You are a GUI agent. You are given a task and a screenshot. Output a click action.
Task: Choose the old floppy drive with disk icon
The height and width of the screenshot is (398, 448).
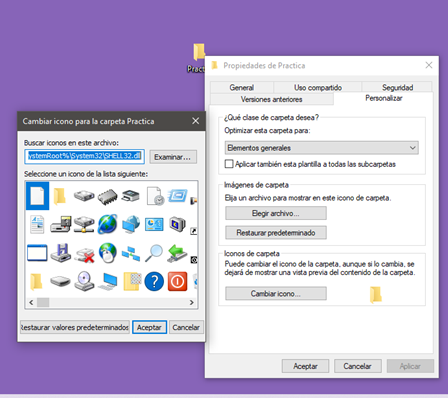[61, 224]
